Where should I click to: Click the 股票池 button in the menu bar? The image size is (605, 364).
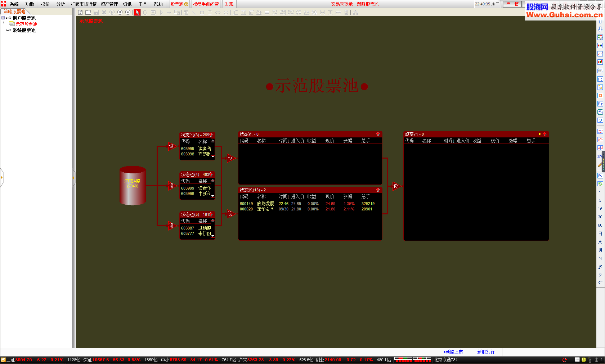(179, 4)
